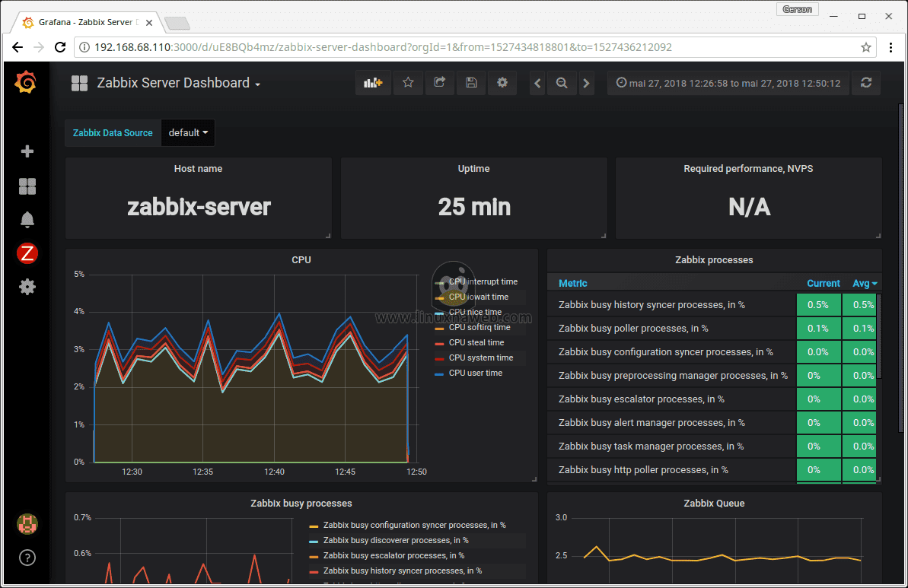Open Zabbix Queue panel title menu
This screenshot has height=588, width=908.
click(714, 504)
